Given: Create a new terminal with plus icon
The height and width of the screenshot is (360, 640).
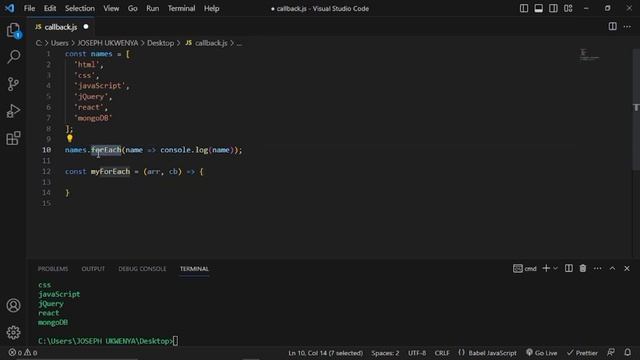Looking at the screenshot, I should click(546, 268).
